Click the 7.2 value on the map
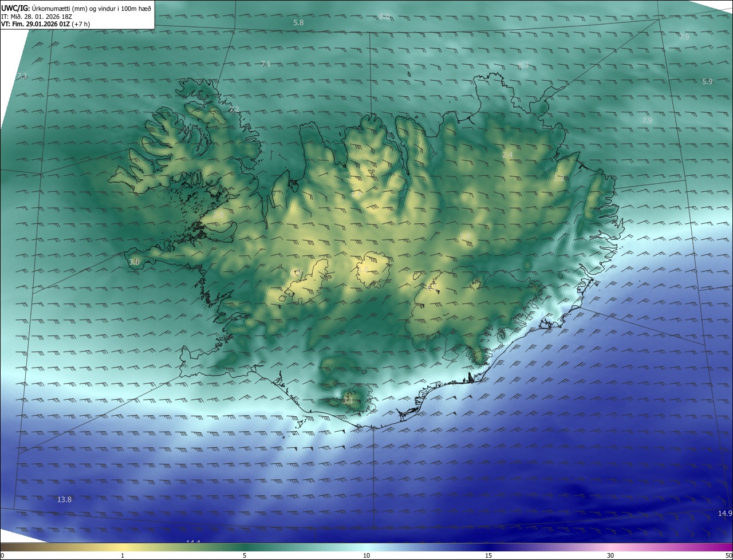The height and width of the screenshot is (560, 733). (x=234, y=109)
